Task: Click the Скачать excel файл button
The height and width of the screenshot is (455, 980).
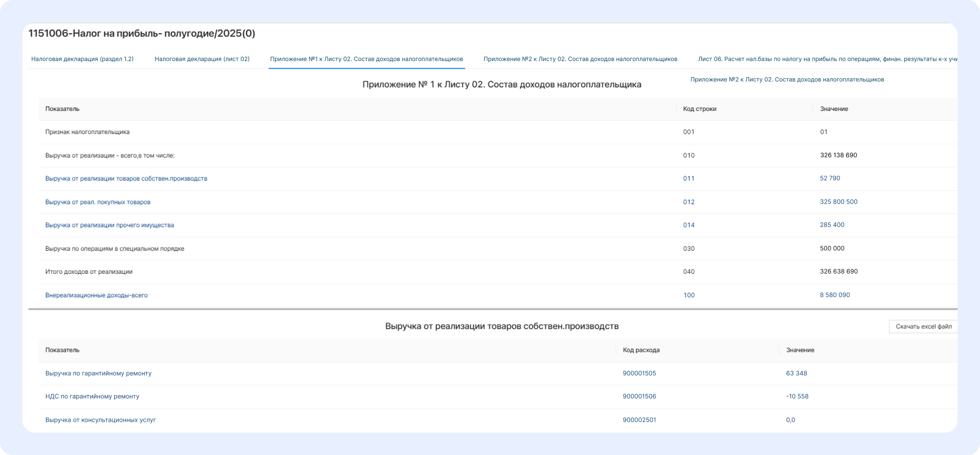Action: [923, 326]
